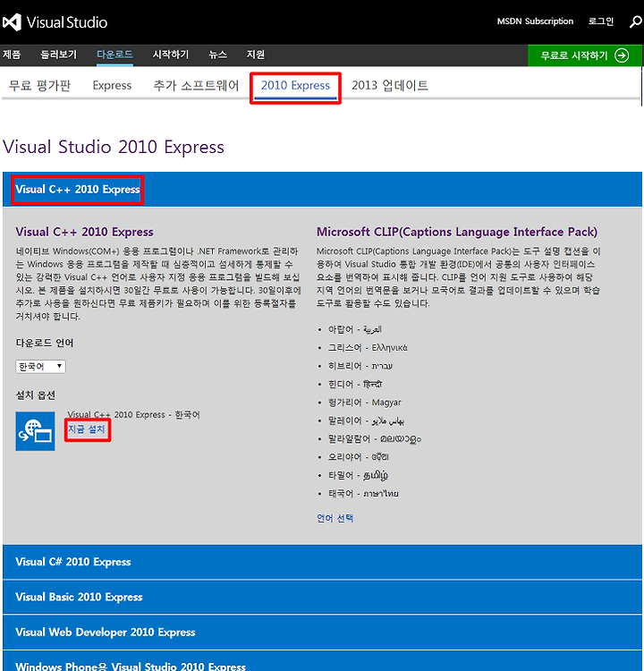644x671 pixels.
Task: Click the 설치 옵션 label
Action: (36, 395)
